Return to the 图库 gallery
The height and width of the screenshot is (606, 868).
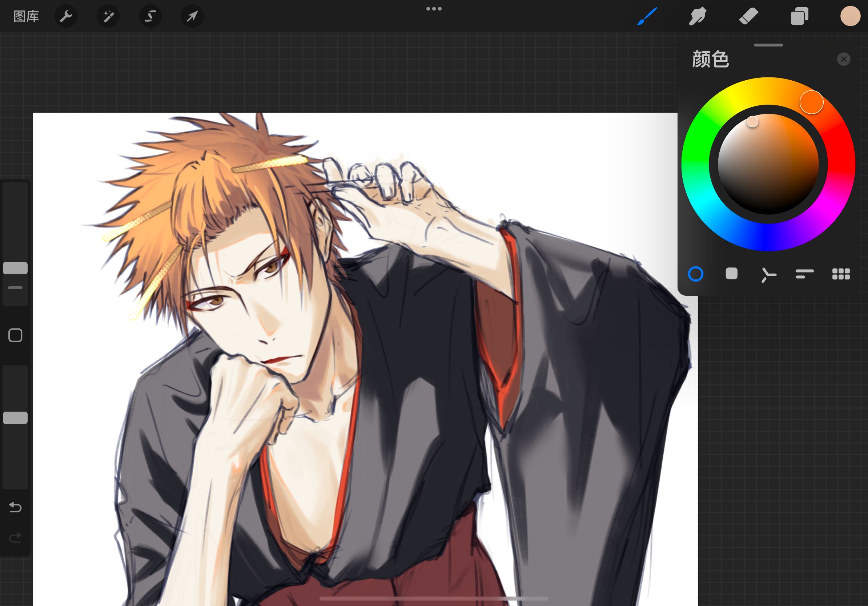26,16
